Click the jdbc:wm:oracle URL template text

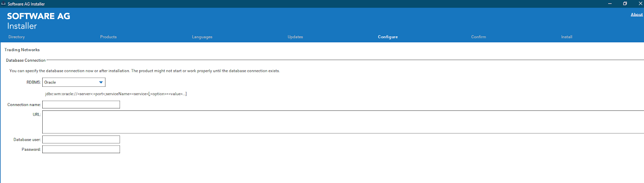click(x=116, y=94)
